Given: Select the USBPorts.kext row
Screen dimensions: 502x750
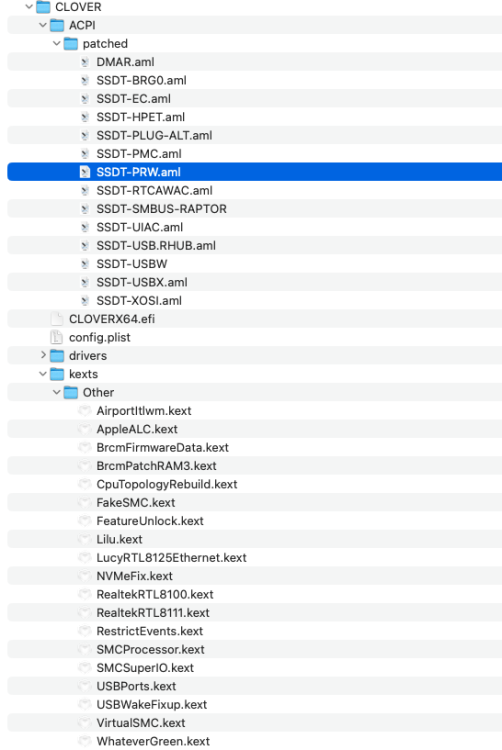Looking at the screenshot, I should pos(254,686).
